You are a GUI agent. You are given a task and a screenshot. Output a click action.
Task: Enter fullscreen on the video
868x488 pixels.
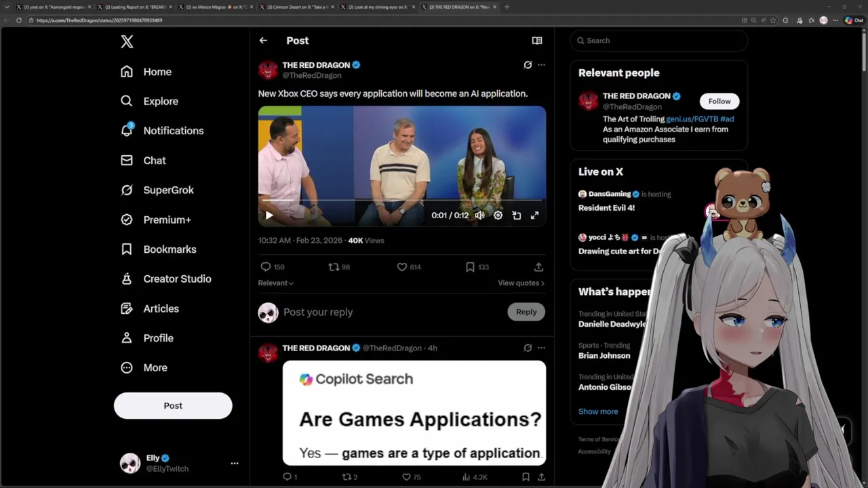(x=534, y=216)
